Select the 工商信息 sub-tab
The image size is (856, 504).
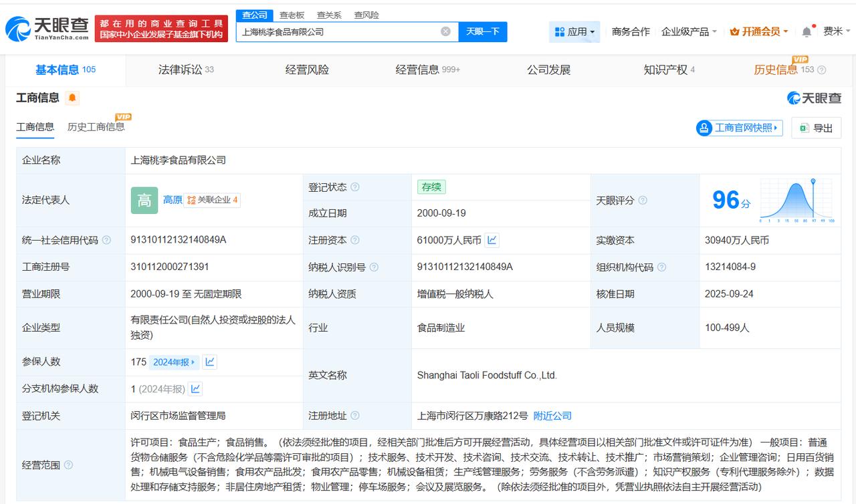pyautogui.click(x=35, y=127)
